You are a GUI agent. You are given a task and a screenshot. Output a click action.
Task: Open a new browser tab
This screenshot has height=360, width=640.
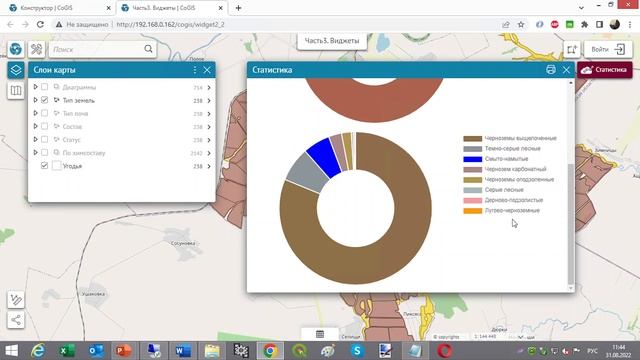238,8
